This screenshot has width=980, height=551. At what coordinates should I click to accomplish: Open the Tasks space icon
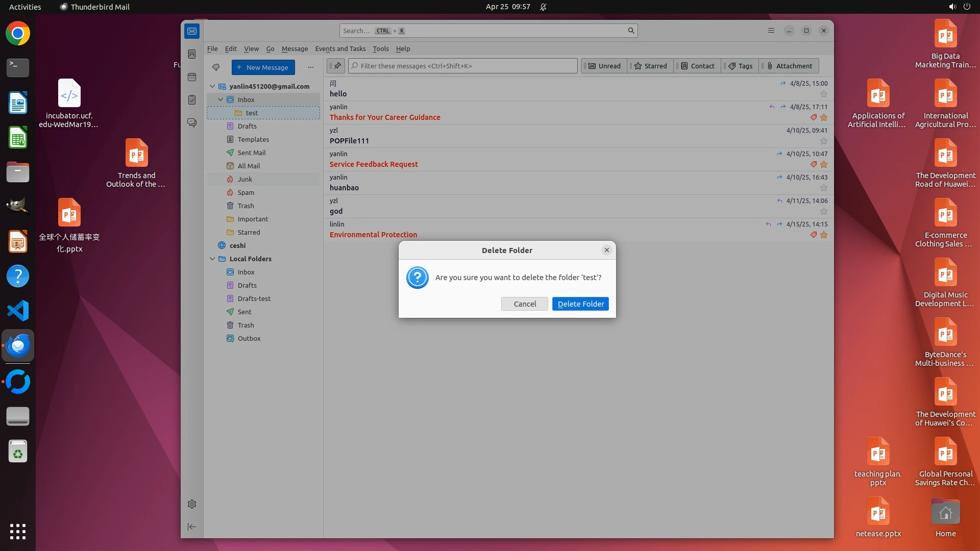click(x=192, y=100)
